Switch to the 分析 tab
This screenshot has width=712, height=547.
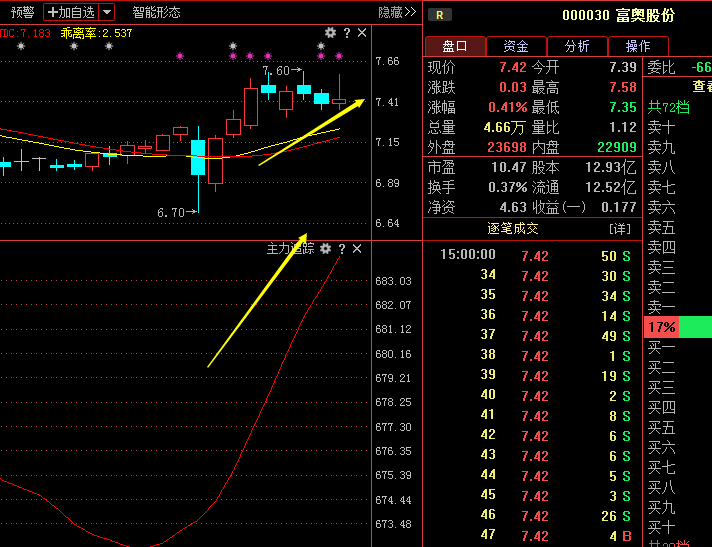[577, 46]
